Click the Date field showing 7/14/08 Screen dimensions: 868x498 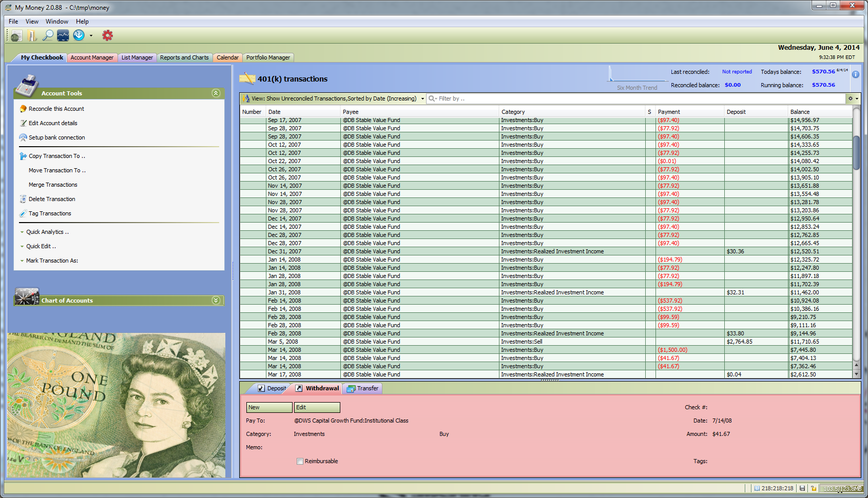coord(722,421)
